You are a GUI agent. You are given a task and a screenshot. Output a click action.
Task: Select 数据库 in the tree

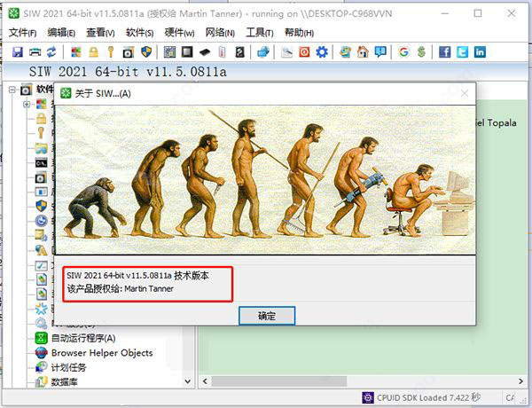(65, 382)
